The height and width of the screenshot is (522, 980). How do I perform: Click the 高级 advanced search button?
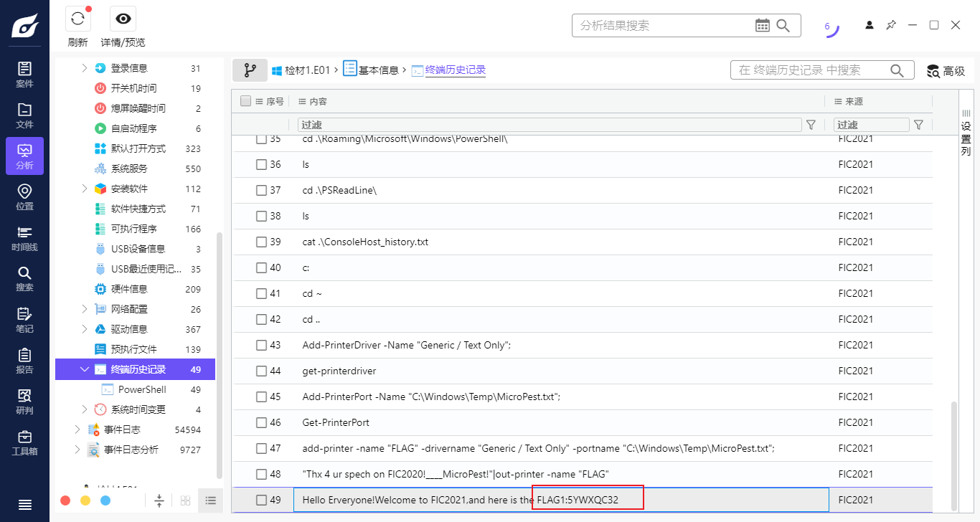click(946, 71)
